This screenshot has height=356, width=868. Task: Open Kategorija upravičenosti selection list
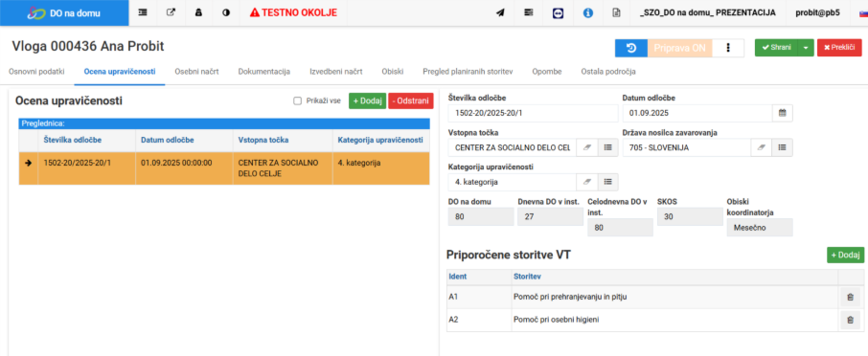[x=607, y=181]
